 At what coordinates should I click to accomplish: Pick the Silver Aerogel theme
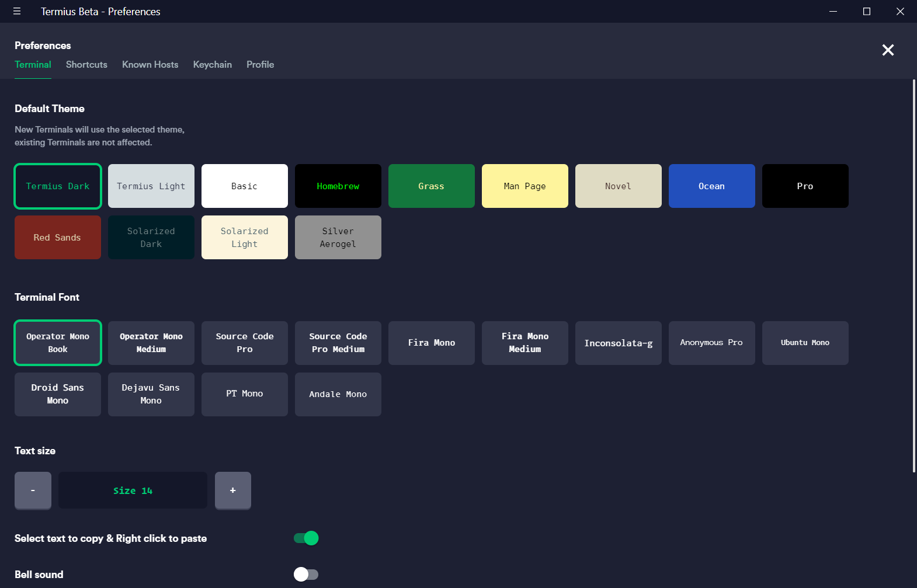click(x=338, y=238)
